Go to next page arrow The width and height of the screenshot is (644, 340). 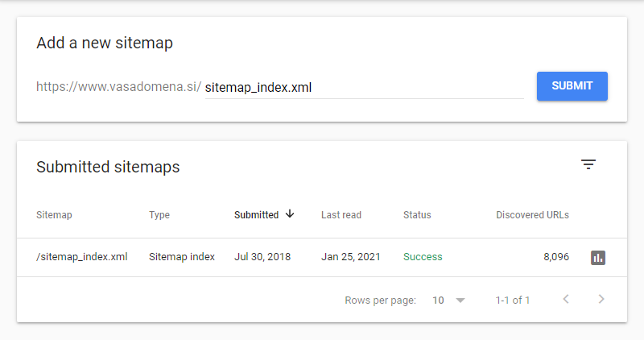point(601,299)
